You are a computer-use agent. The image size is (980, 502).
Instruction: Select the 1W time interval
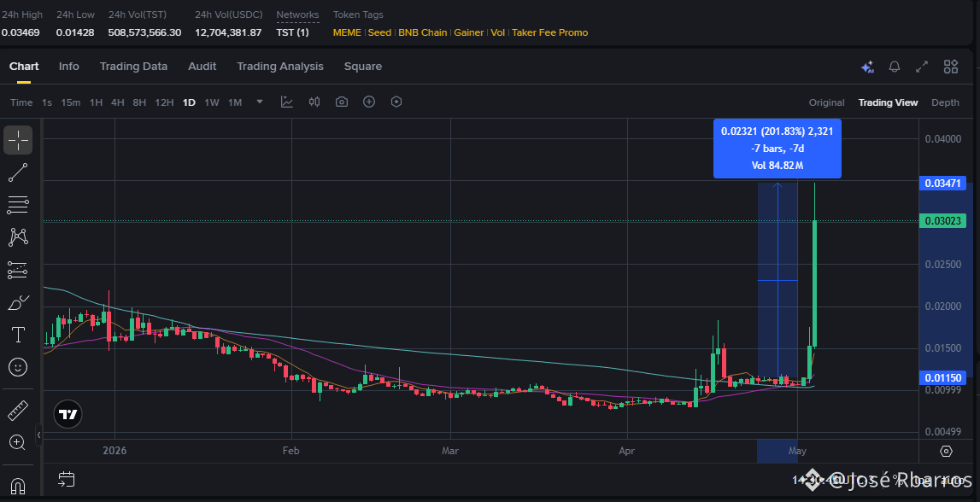click(x=212, y=102)
